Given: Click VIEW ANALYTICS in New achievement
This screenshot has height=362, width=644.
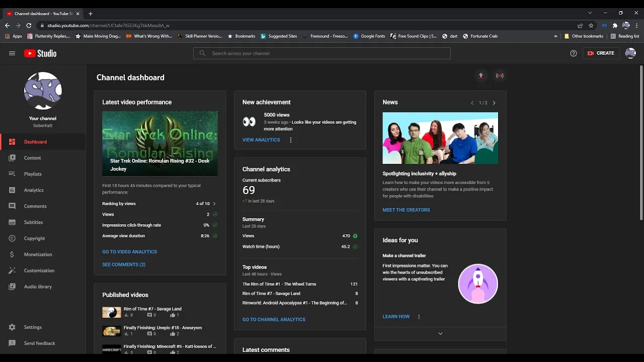Looking at the screenshot, I should click(x=261, y=140).
